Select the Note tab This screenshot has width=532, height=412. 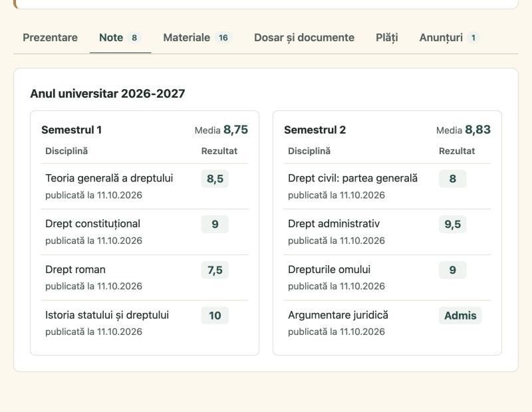[120, 38]
